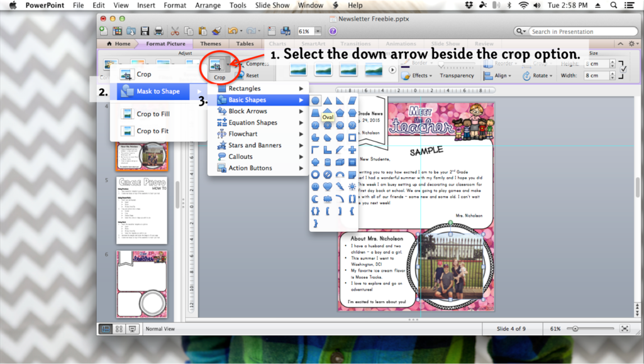Choose the Heart shape

click(327, 187)
